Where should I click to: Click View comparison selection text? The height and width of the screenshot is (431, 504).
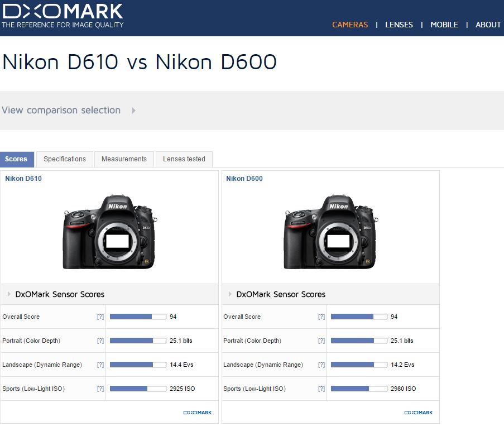[61, 110]
